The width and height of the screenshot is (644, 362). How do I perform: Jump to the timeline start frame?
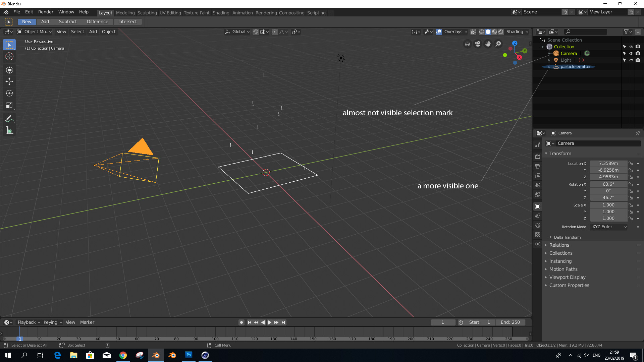coord(250,322)
